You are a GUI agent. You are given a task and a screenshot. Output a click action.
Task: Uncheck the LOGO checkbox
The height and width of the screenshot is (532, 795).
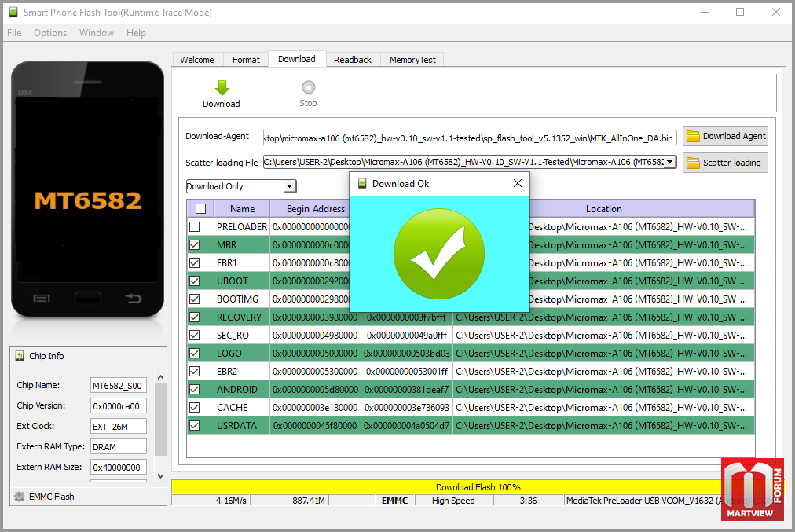pos(194,354)
